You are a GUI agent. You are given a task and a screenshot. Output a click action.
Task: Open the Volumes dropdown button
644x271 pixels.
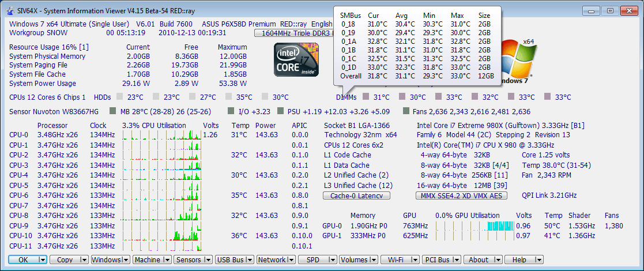tap(359, 259)
